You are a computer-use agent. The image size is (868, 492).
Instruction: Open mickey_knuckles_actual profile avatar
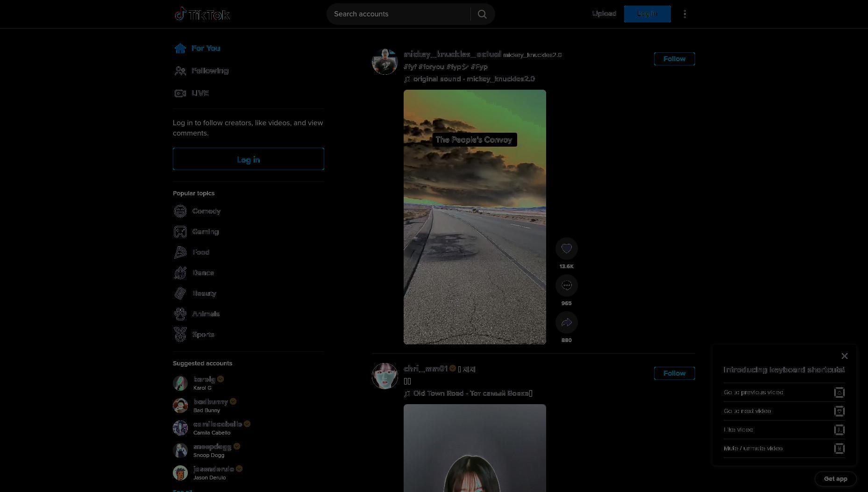coord(385,62)
